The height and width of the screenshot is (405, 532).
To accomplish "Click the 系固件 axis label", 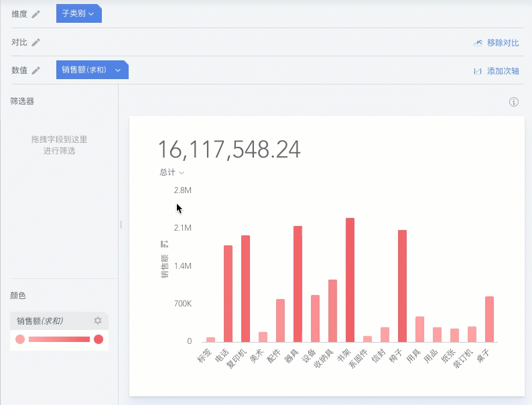I will (358, 359).
